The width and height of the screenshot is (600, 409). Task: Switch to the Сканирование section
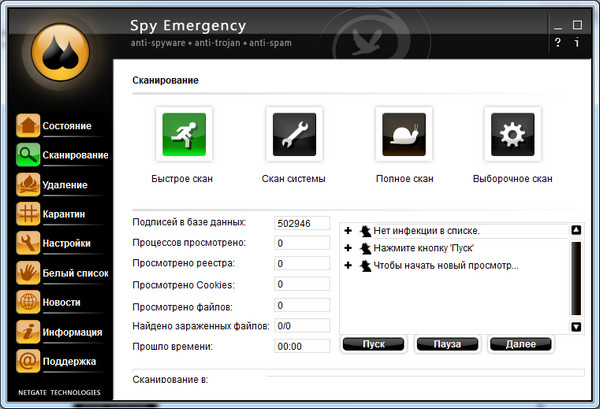[74, 155]
